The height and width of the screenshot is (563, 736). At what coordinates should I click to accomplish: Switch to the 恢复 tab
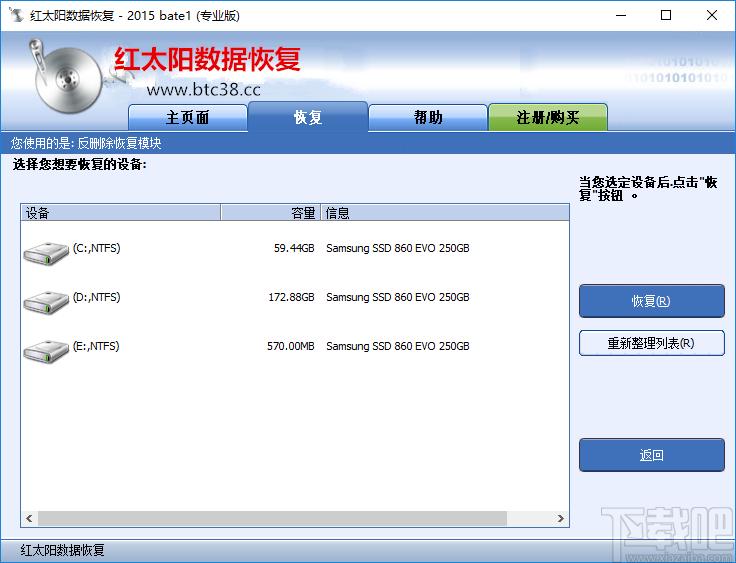[x=308, y=117]
